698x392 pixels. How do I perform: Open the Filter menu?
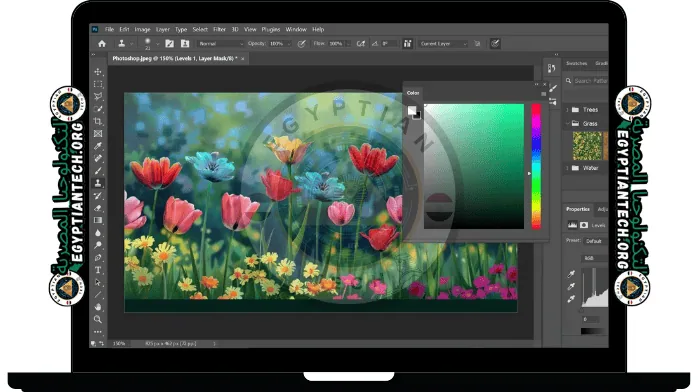coord(219,29)
